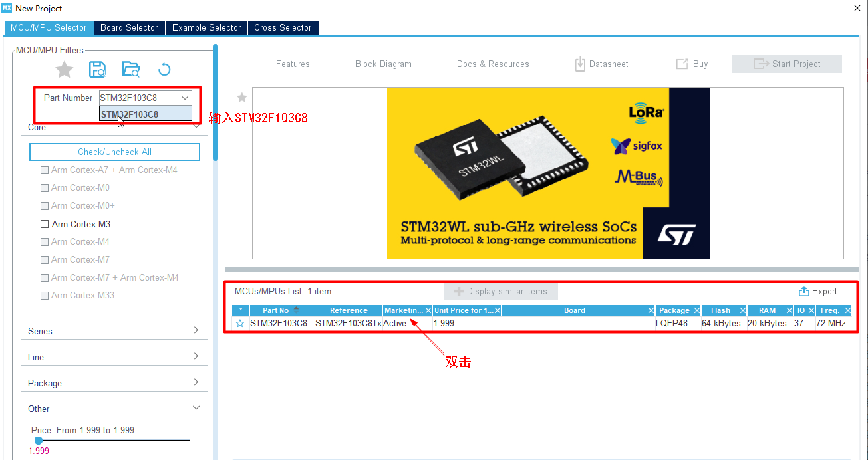Tick the Arm Cortex-M3 checkbox

coord(45,224)
